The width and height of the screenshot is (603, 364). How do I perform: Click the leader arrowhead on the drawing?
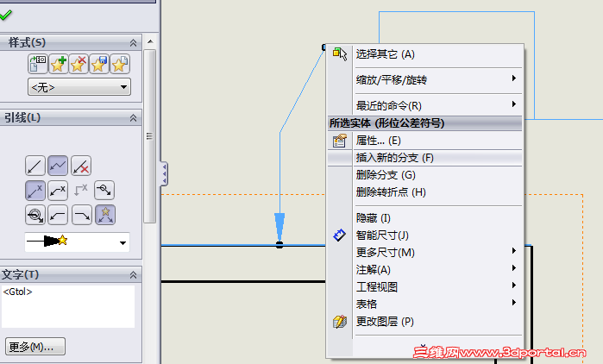[280, 228]
